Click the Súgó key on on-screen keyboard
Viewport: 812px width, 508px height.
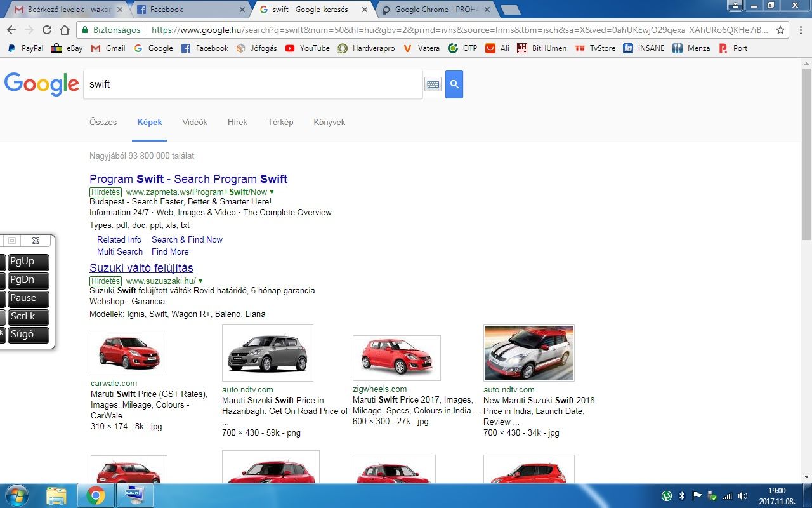click(x=29, y=335)
